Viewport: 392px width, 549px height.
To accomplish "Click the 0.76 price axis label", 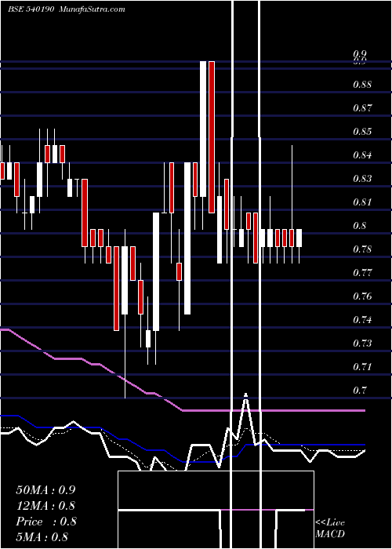I will 362,296.
